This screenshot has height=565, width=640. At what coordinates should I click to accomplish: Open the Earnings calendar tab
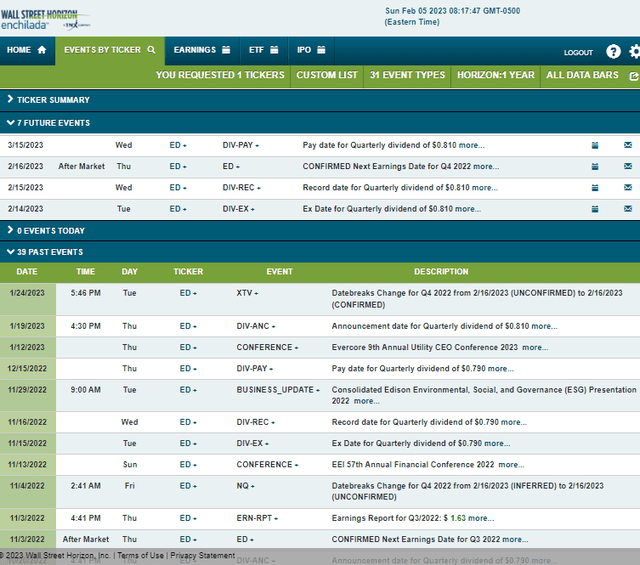click(x=202, y=50)
